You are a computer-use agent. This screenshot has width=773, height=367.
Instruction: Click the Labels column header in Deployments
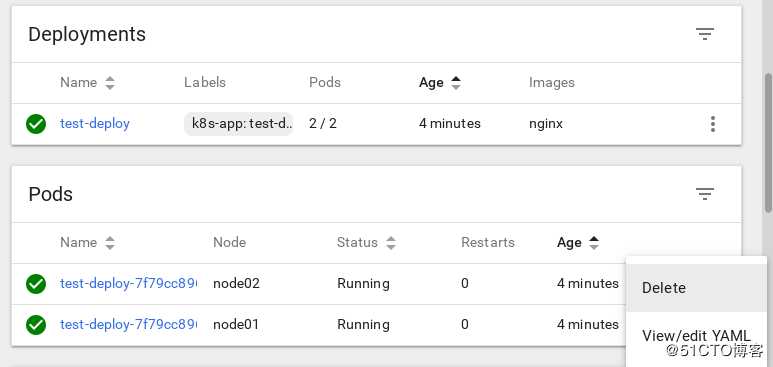click(205, 82)
